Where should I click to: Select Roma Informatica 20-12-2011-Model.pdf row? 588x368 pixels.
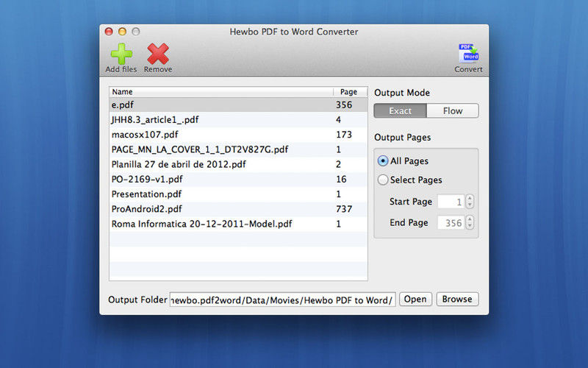point(238,224)
